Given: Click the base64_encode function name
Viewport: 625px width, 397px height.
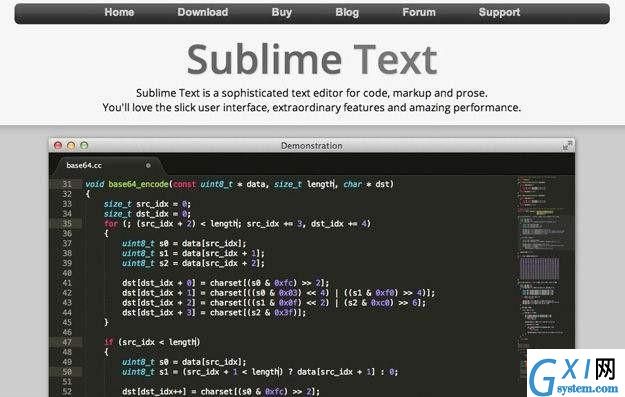Looking at the screenshot, I should point(138,184).
